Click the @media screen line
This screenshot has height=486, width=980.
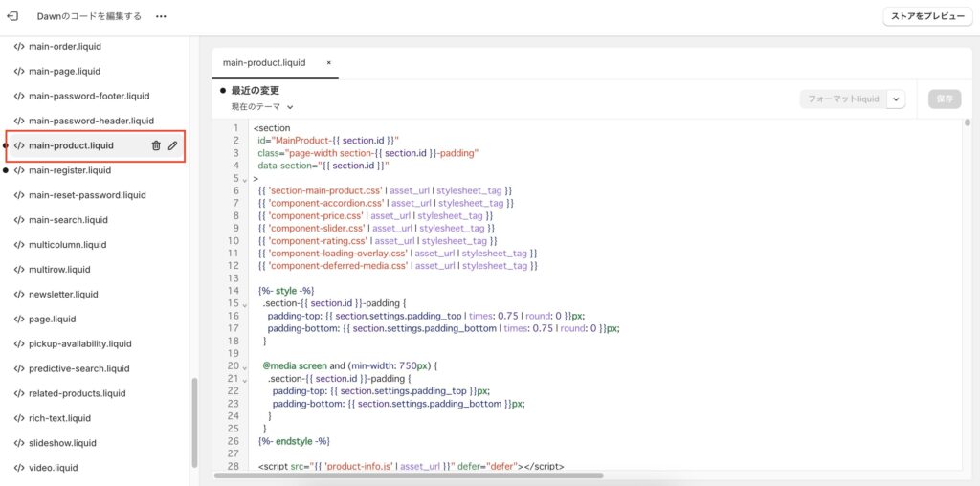point(350,365)
